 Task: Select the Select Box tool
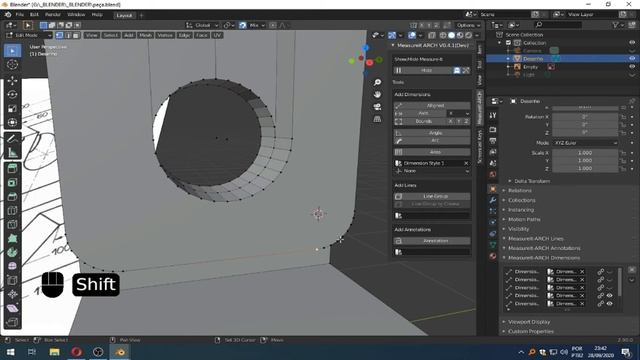click(12, 51)
